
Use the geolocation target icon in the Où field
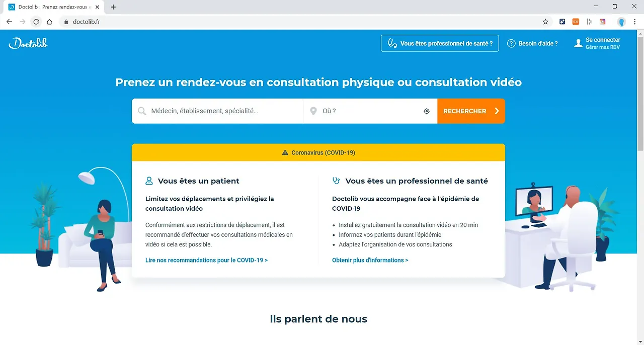point(427,111)
